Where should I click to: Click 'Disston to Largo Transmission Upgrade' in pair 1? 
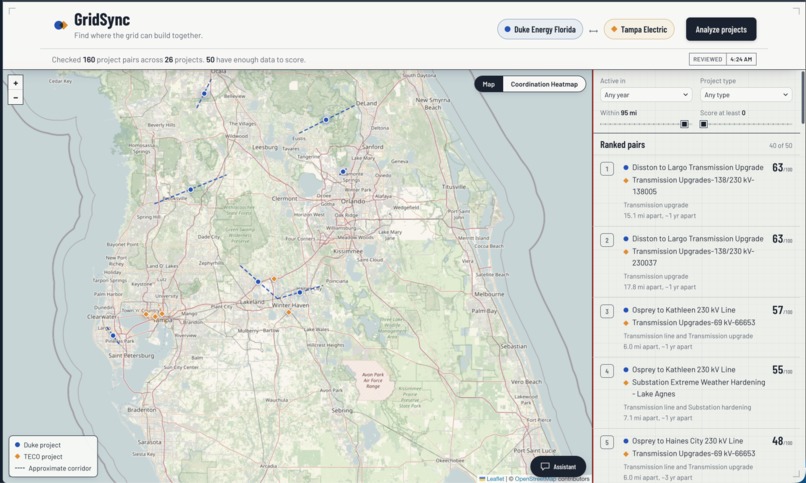pyautogui.click(x=698, y=168)
